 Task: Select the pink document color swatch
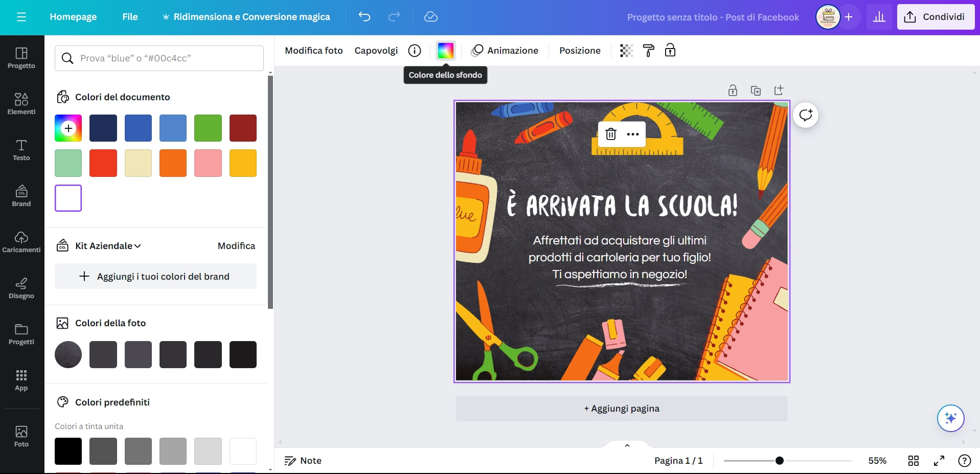[x=208, y=163]
